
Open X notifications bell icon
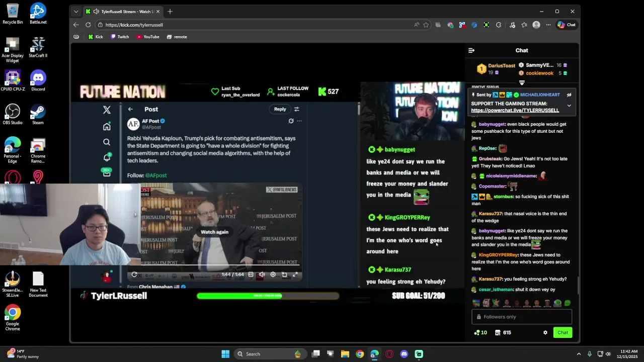(107, 157)
